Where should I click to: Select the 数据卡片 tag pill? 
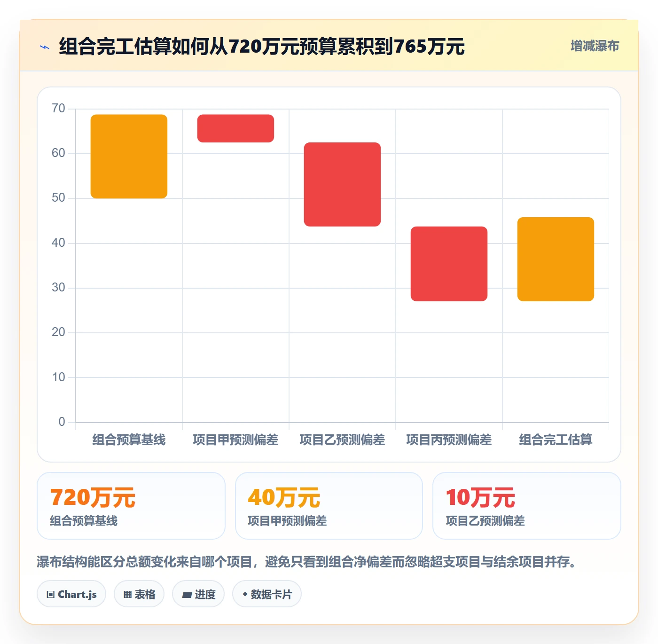tap(267, 594)
